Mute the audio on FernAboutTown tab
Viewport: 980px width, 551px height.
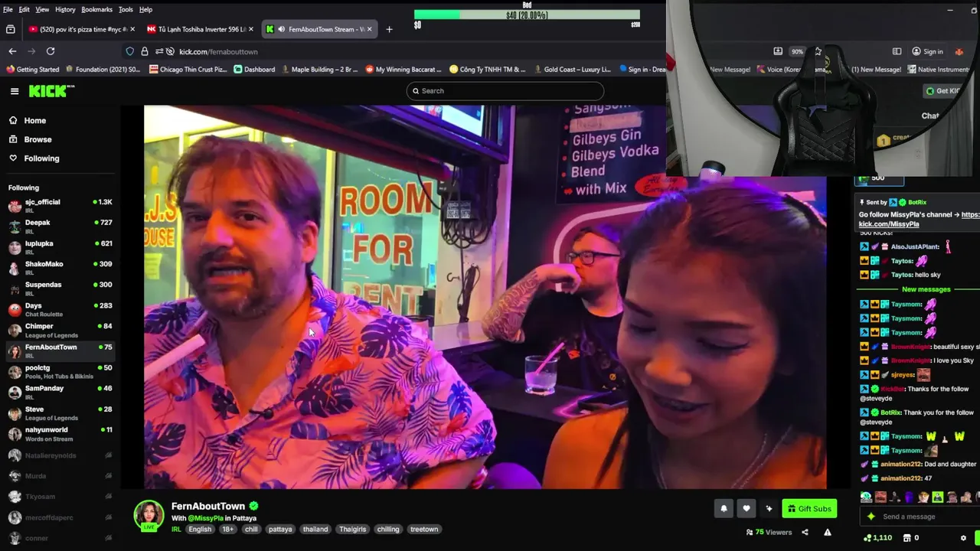point(282,29)
